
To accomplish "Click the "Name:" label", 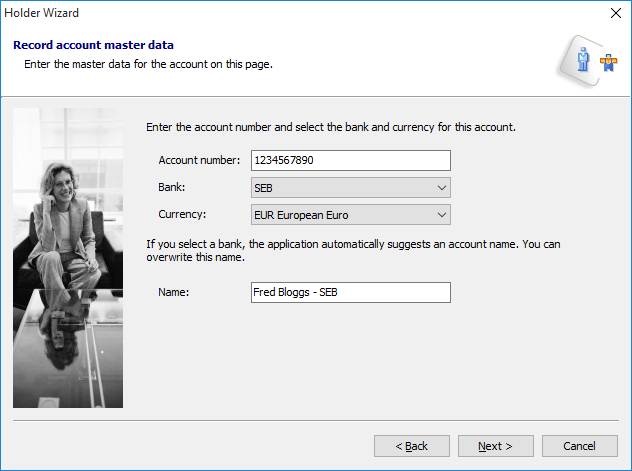I will click(174, 292).
